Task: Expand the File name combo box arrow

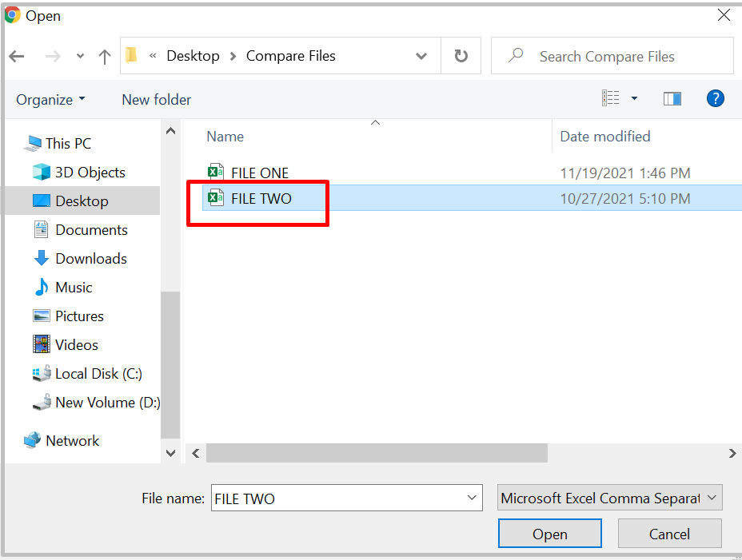Action: [x=472, y=497]
